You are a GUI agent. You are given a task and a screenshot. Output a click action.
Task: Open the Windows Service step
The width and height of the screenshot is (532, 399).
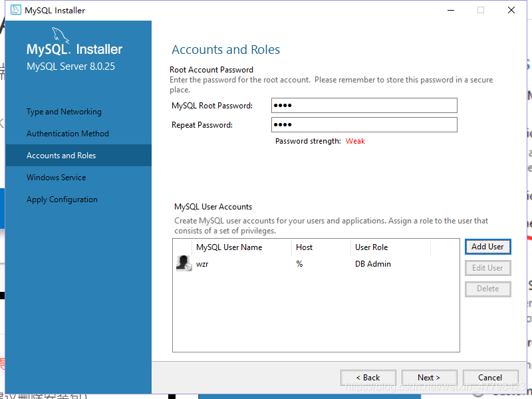coord(57,178)
